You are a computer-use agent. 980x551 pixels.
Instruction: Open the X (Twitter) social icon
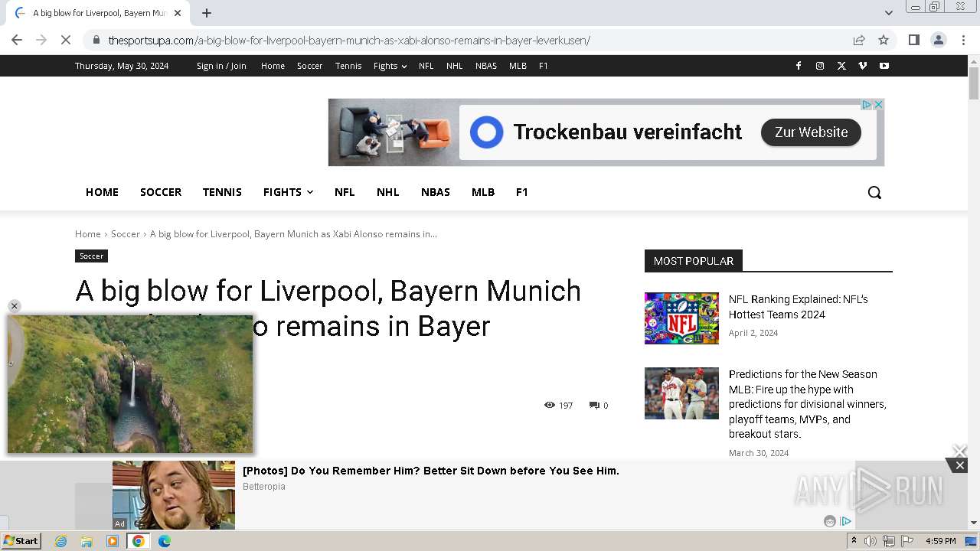point(841,66)
